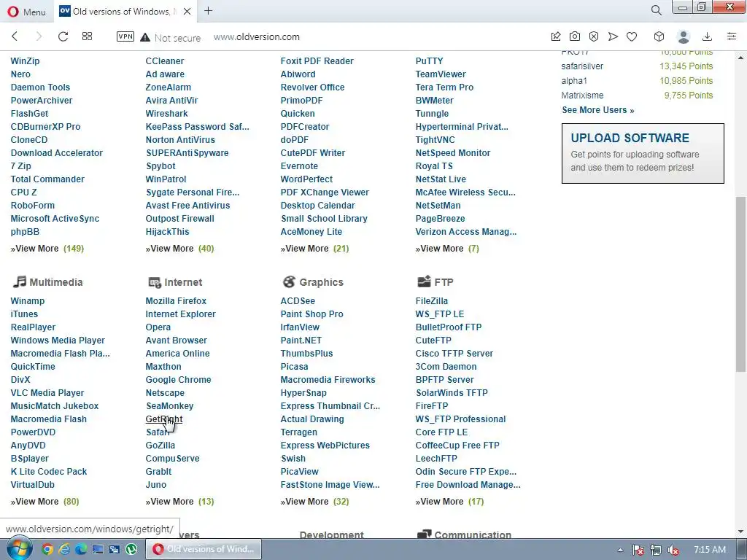Open the Multimedia category heading
The height and width of the screenshot is (560, 747).
[x=55, y=282]
